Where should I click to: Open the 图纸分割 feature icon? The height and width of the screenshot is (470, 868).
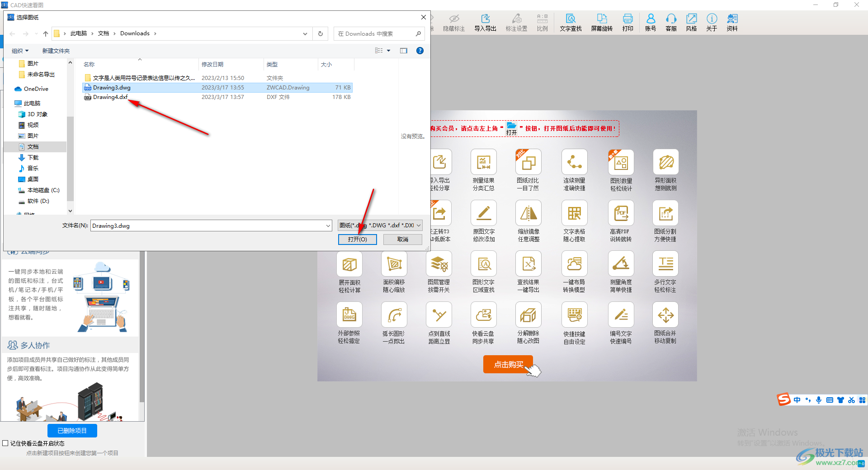click(x=666, y=213)
